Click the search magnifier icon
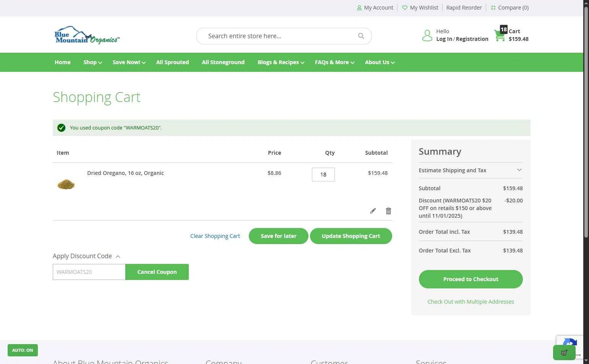The width and height of the screenshot is (589, 364). pyautogui.click(x=361, y=36)
